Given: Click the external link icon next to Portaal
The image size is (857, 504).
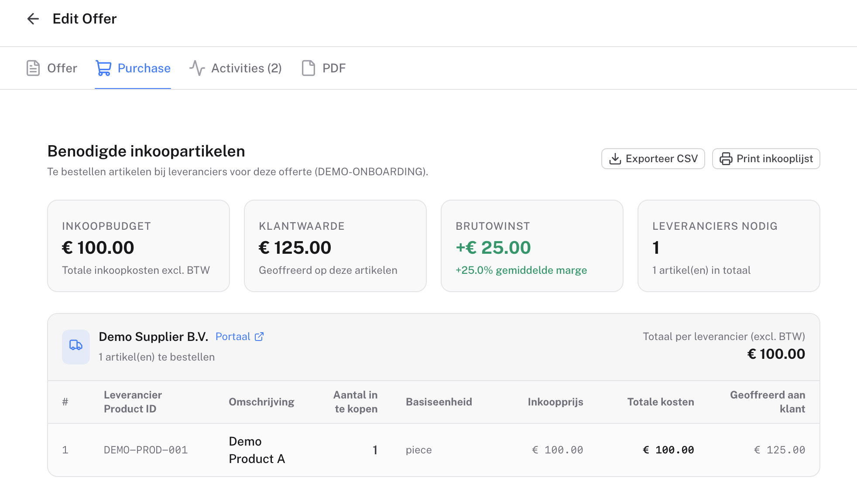Looking at the screenshot, I should 259,337.
